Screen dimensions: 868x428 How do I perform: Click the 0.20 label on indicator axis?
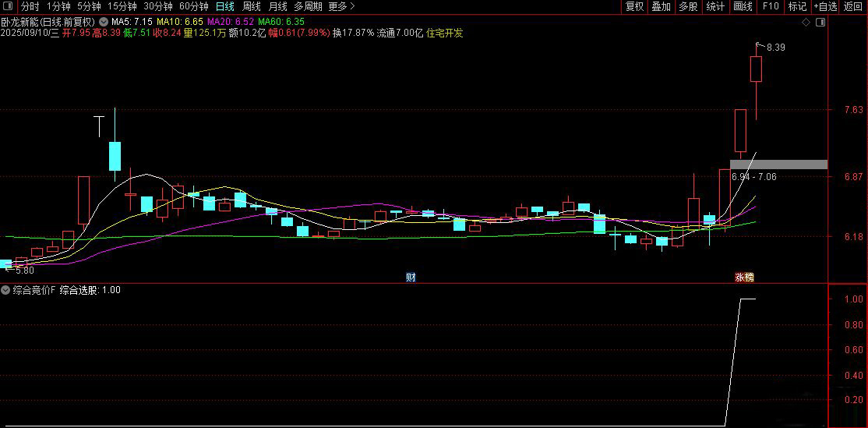(855, 400)
